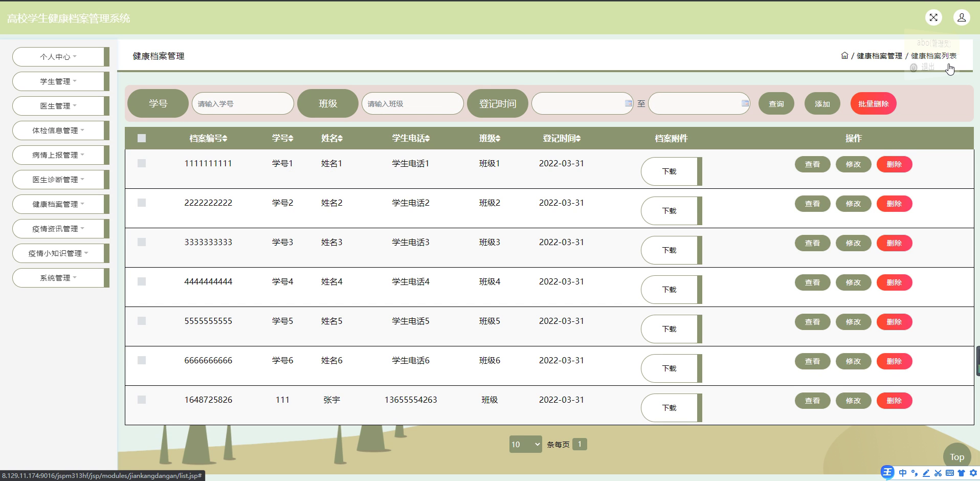The image size is (980, 481).
Task: Expand the 病情上报管理 sidebar menu
Action: click(x=60, y=155)
